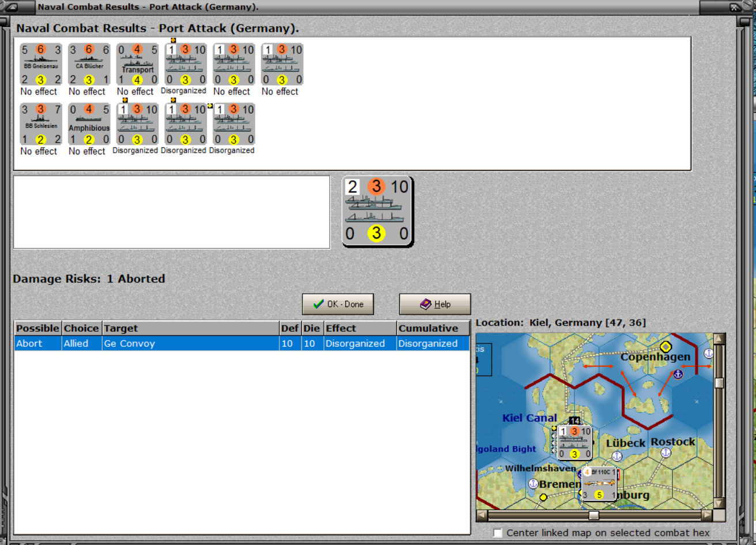Click the Cumulative column header
The image size is (756, 545).
click(433, 328)
